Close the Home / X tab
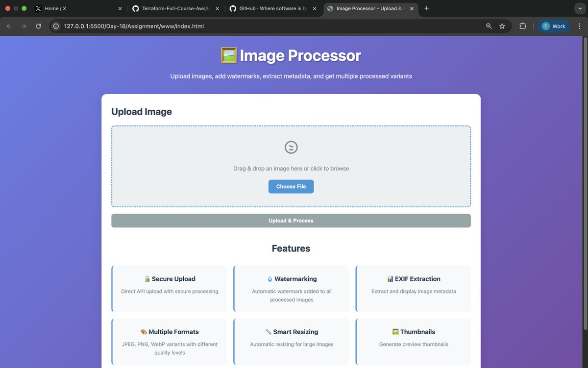 tap(120, 8)
